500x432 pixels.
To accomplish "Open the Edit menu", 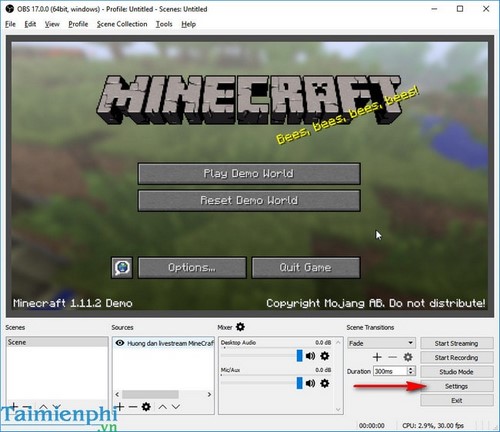I will pos(30,24).
